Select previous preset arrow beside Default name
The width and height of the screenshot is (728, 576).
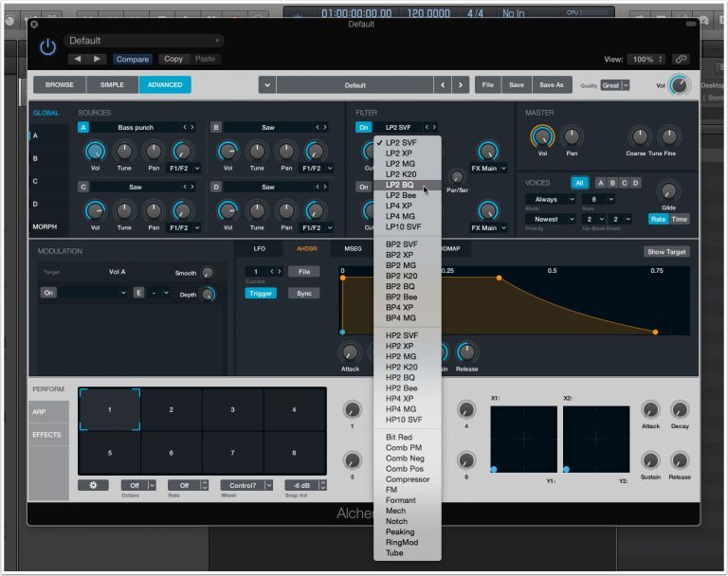(x=443, y=85)
